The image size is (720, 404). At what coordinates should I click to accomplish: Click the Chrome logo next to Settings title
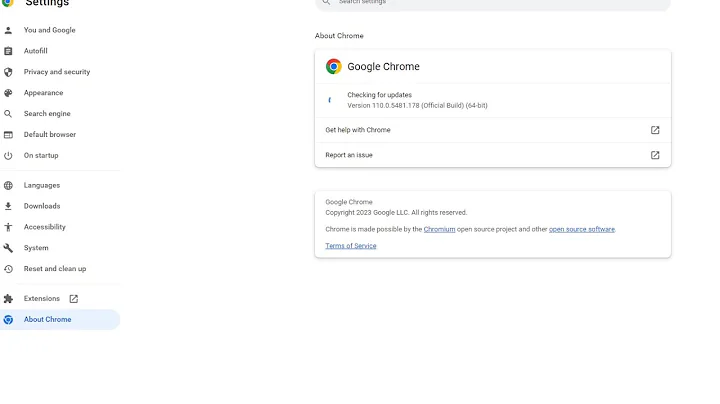(8, 3)
